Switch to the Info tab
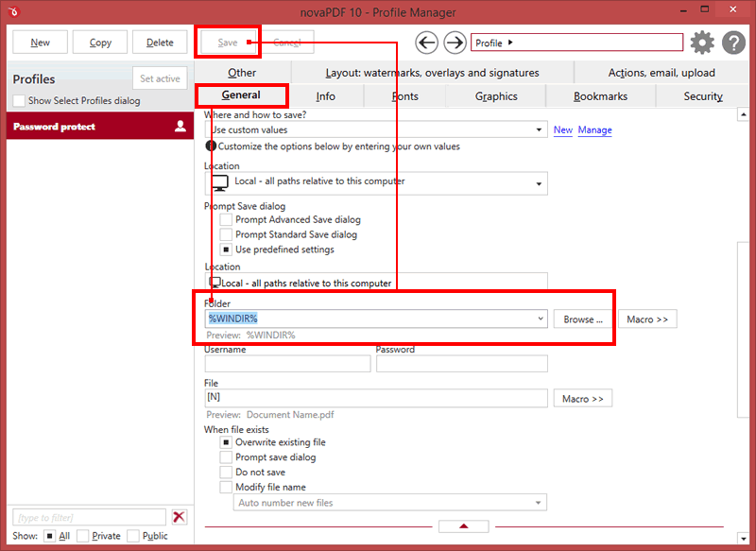Screen dimensions: 756x551 325,96
